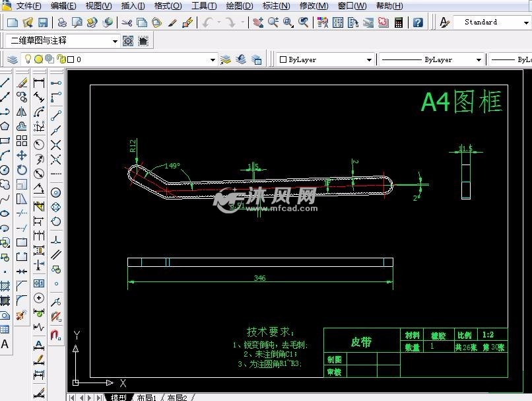
Task: Toggle layer lock padlock icon
Action: point(59,59)
